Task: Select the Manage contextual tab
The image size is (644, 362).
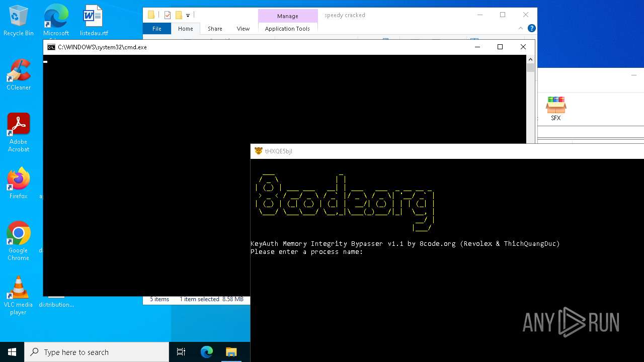Action: click(288, 16)
